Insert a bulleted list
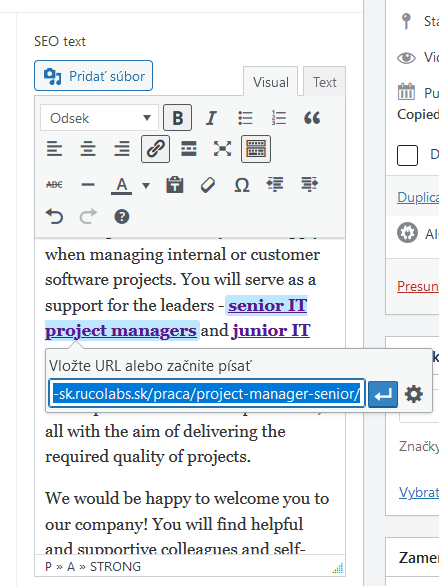This screenshot has width=439, height=586. pos(245,118)
